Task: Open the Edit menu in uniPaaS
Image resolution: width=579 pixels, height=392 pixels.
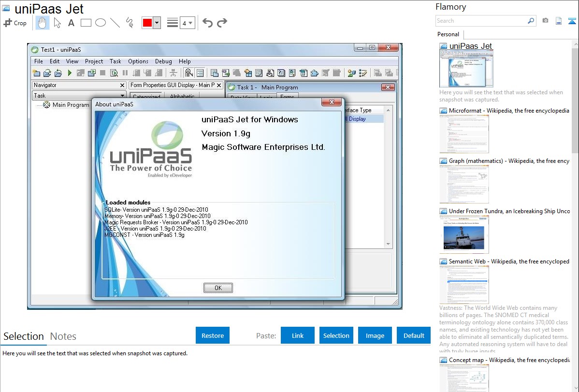Action: tap(55, 61)
